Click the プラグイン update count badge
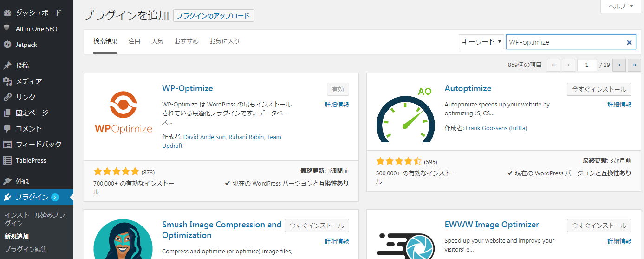 [55, 197]
